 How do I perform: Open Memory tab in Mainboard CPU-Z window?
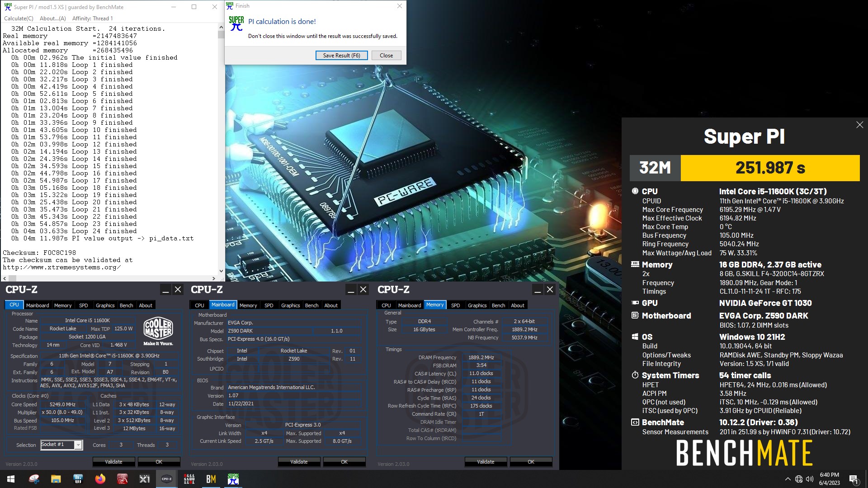pos(248,305)
